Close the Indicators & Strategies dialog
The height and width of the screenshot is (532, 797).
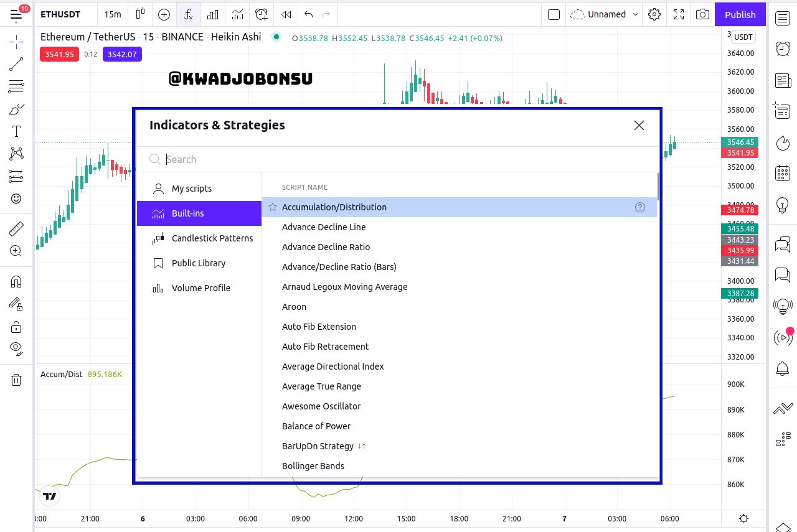[x=639, y=125]
